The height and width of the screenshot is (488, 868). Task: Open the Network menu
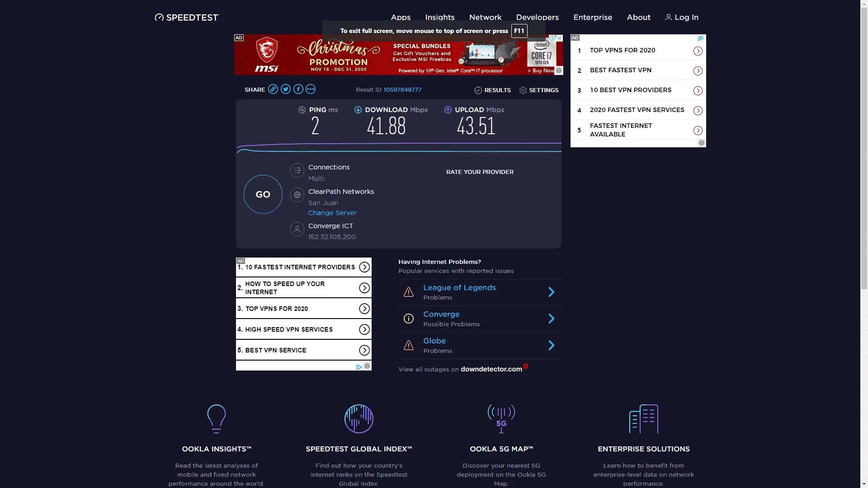[485, 17]
